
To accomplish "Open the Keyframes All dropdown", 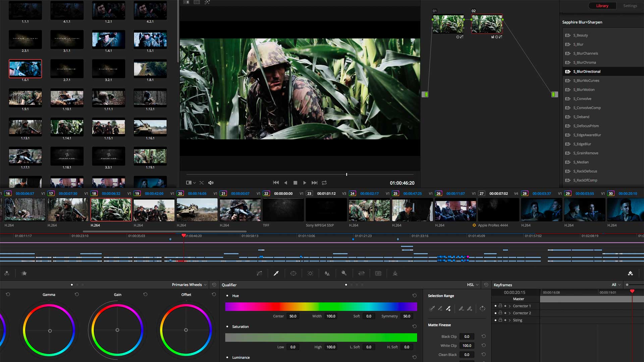I will (616, 285).
